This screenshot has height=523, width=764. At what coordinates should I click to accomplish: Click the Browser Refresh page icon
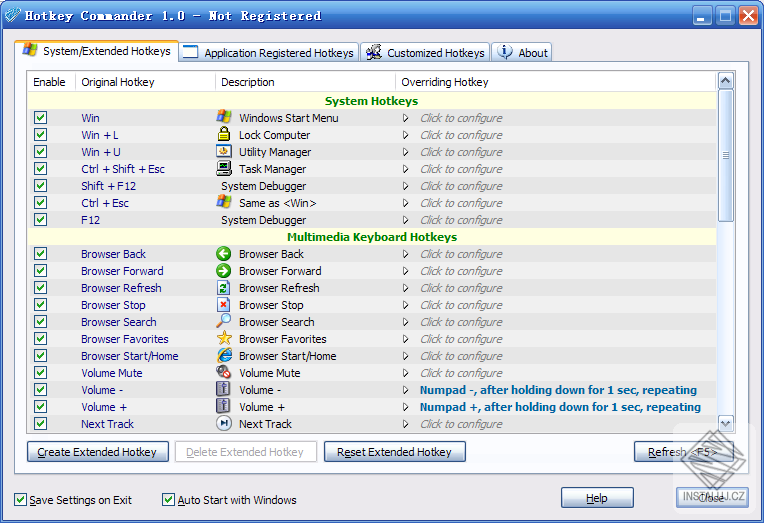tap(224, 288)
